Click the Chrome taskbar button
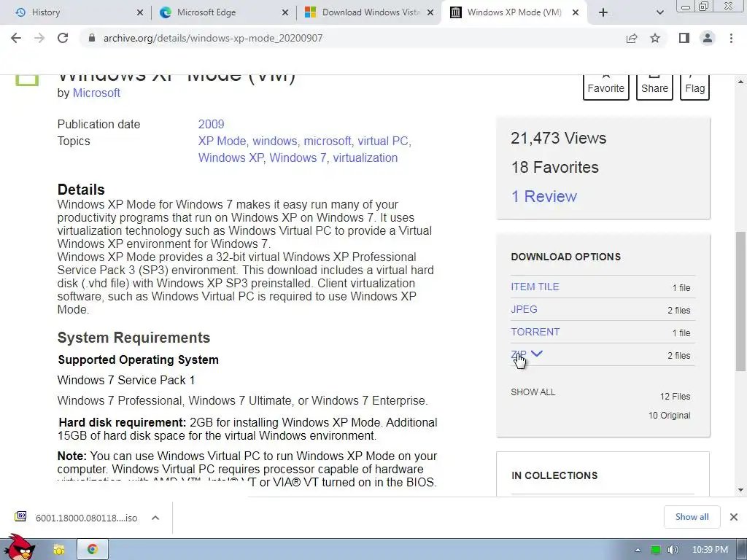This screenshot has width=747, height=560. click(x=93, y=550)
